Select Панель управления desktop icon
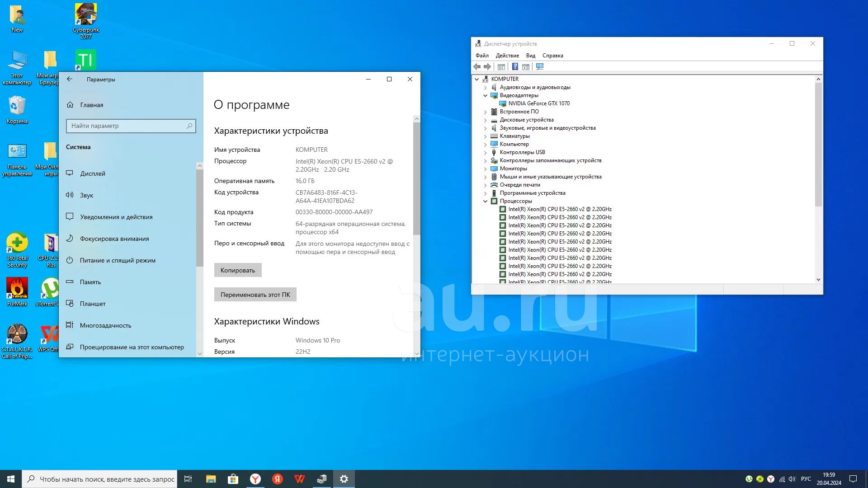The image size is (868, 488). [x=17, y=160]
